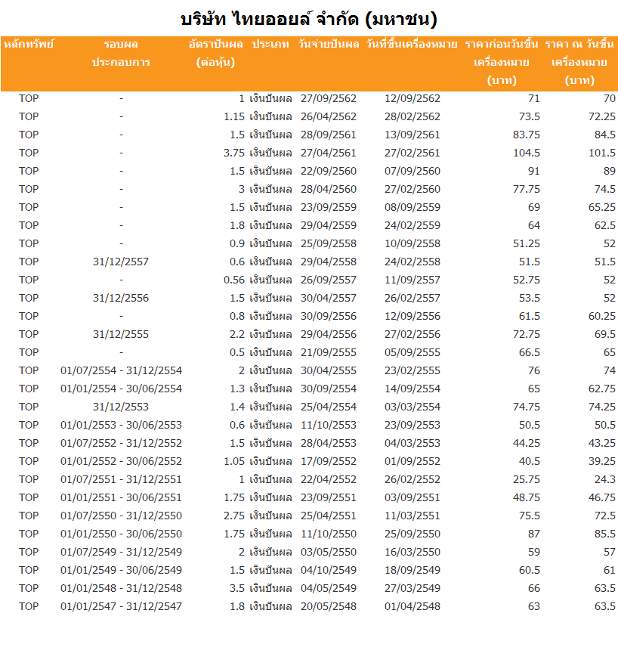The height and width of the screenshot is (672, 618).
Task: Click the ราคา ณ วันขึ้นเครื่องหมาย column header
Action: pos(579,62)
